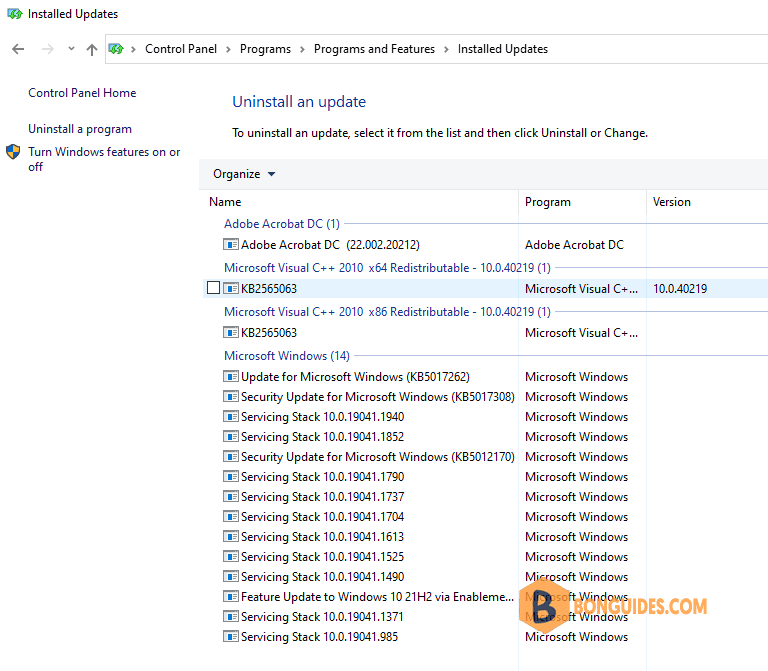Click icon of Update KB5017262
This screenshot has width=768, height=671.
[x=231, y=376]
